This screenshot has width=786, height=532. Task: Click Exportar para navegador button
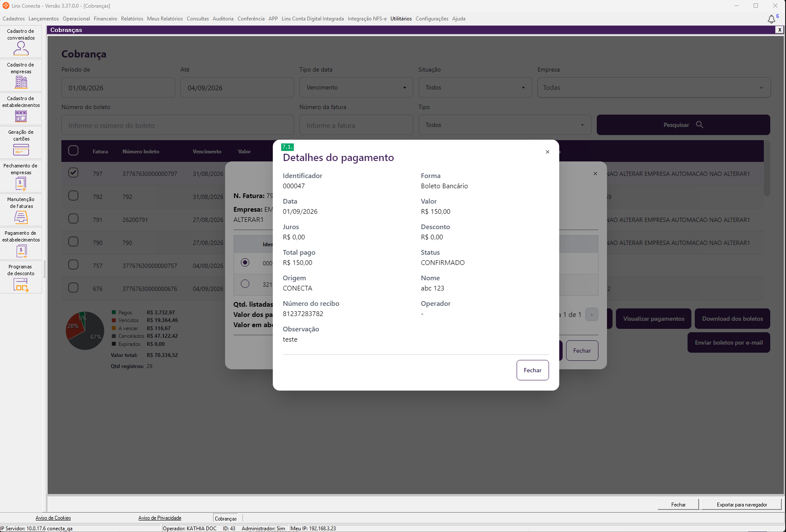[742, 505]
